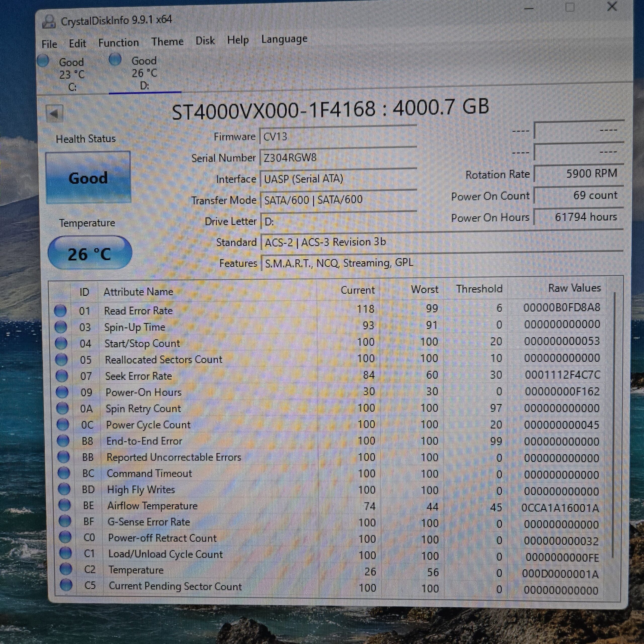Click the status icon for End-to-End Error

point(63,441)
